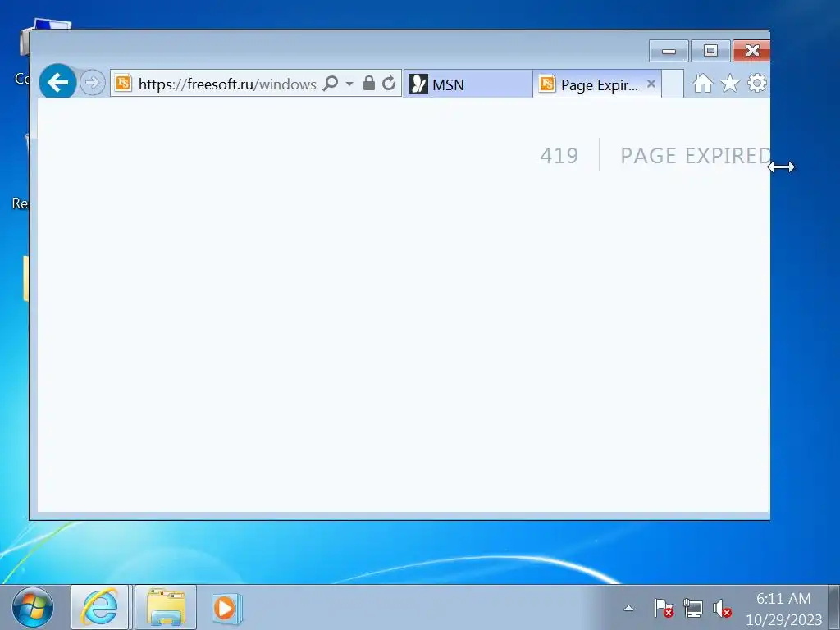View security report via lock icon
840x630 pixels.
[368, 83]
